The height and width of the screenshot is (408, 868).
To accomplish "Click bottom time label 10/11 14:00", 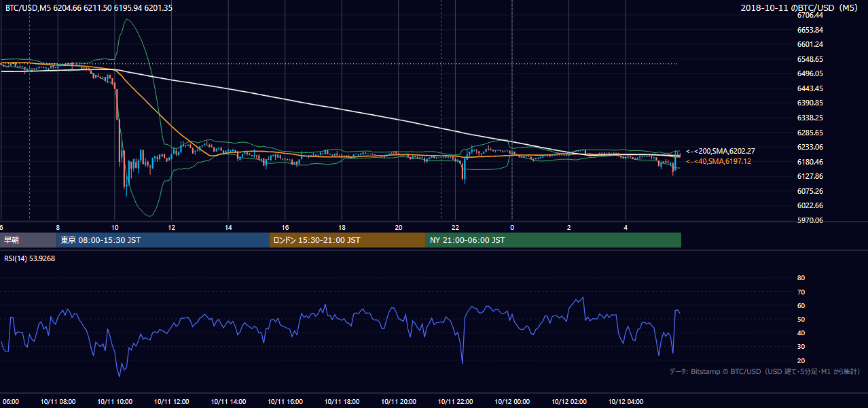I will pos(228,401).
